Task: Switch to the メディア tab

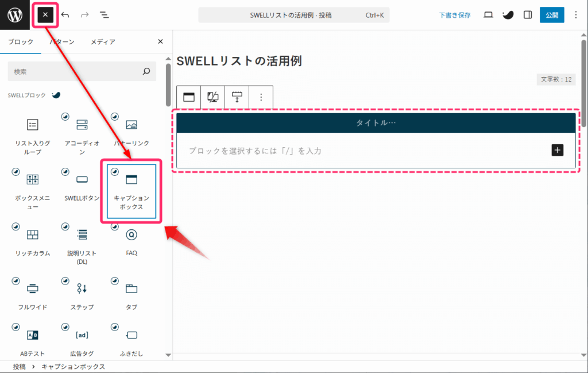Action: (x=103, y=41)
